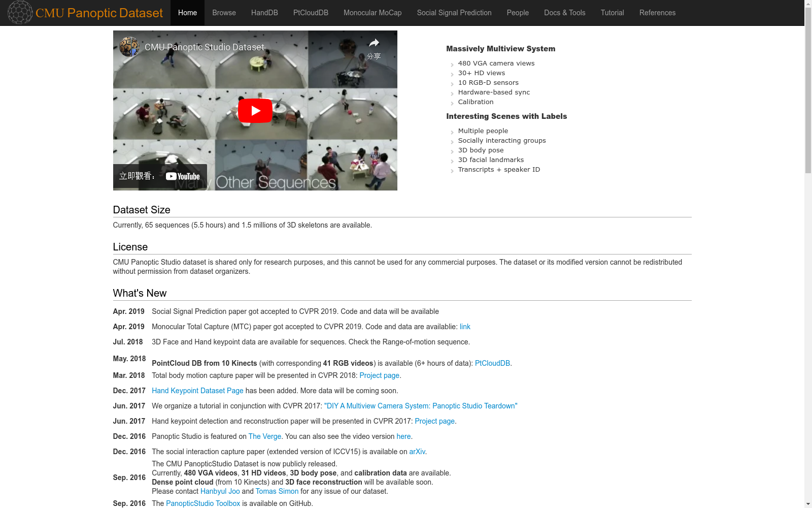Open DIY A Multiview Camera System tutorial link

tap(421, 406)
